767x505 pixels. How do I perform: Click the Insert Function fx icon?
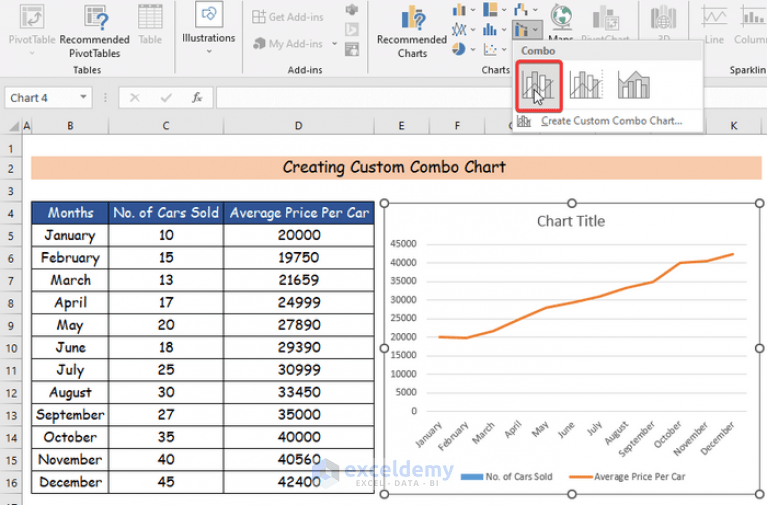coord(197,98)
